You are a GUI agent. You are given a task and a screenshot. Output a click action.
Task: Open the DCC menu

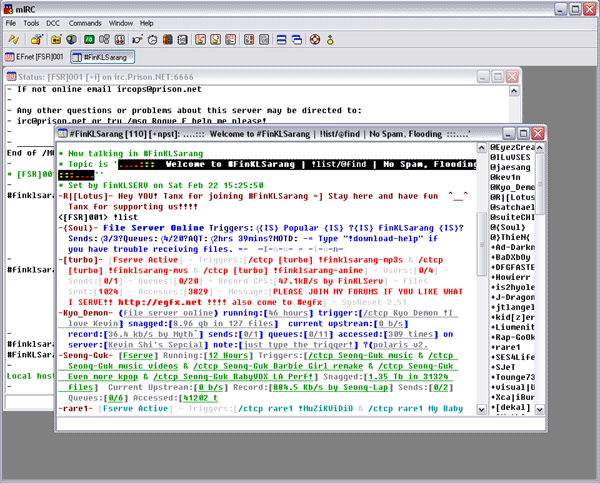[x=54, y=21]
